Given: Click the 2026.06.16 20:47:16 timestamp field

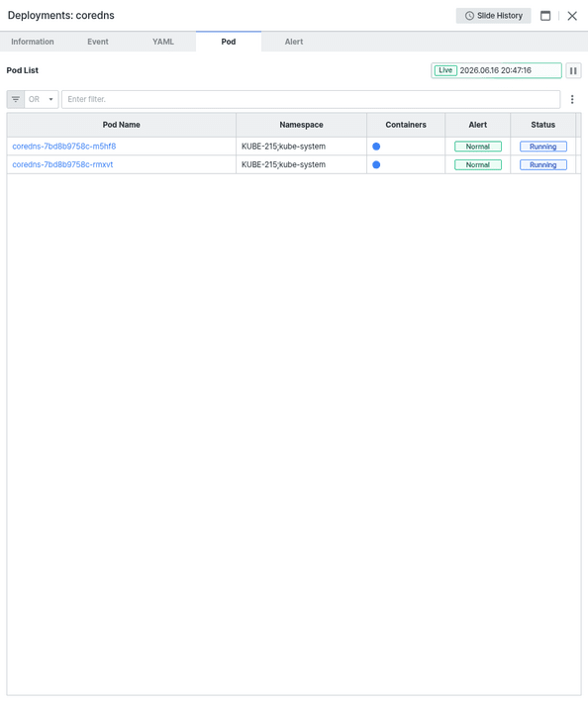Looking at the screenshot, I should tap(496, 70).
